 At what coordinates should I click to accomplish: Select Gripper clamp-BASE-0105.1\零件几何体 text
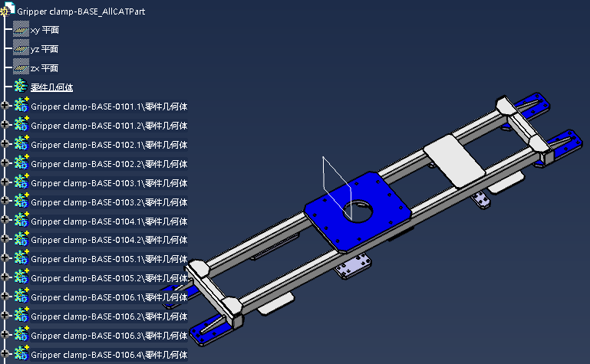(109, 259)
